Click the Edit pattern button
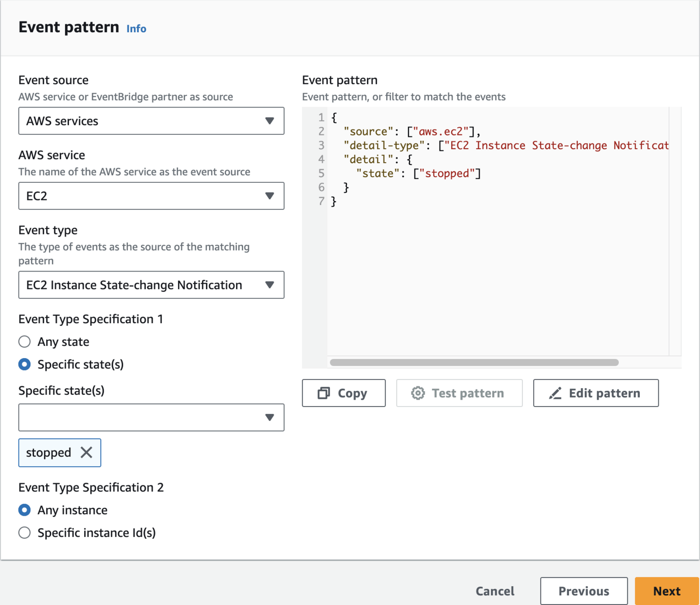This screenshot has width=700, height=605. tap(596, 393)
